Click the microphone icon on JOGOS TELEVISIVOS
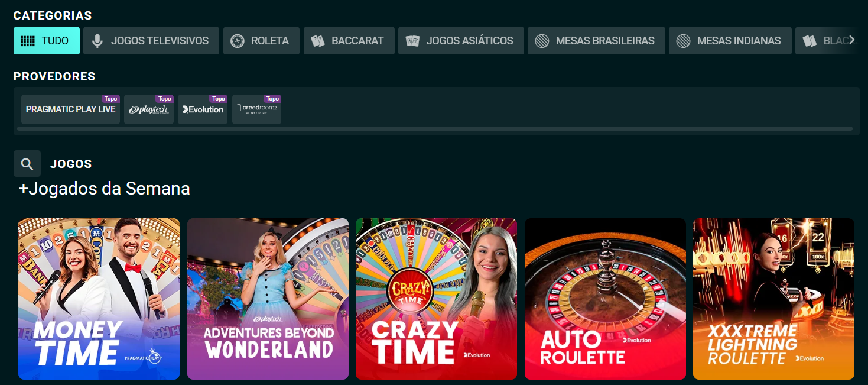868x385 pixels. (x=96, y=40)
